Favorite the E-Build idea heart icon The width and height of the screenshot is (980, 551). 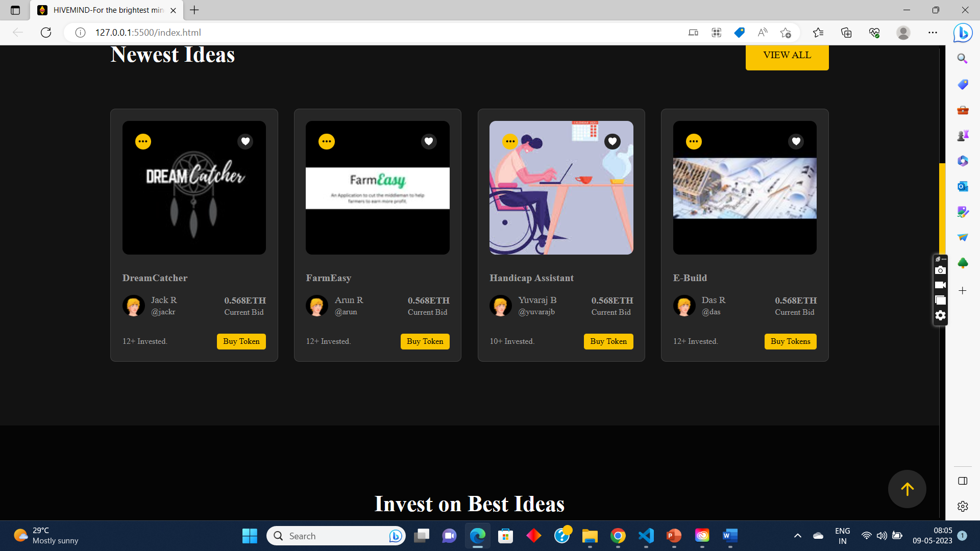tap(796, 141)
